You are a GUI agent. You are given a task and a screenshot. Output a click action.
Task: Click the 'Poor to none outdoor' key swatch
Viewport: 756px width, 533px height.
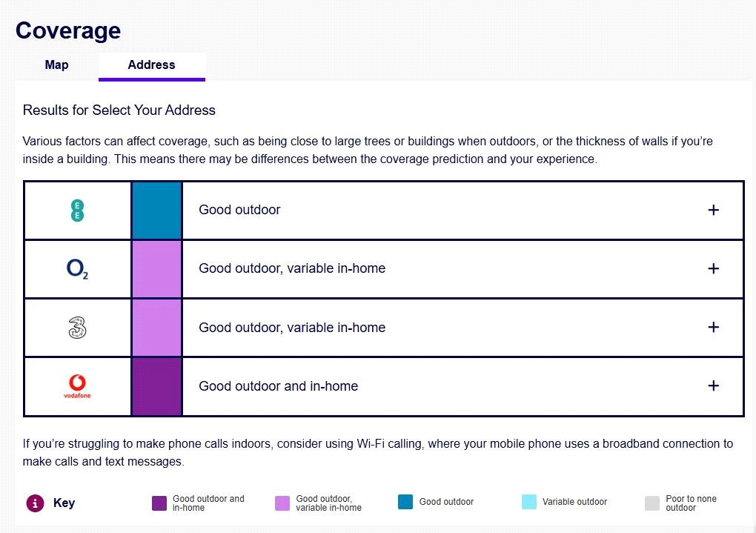pyautogui.click(x=651, y=503)
